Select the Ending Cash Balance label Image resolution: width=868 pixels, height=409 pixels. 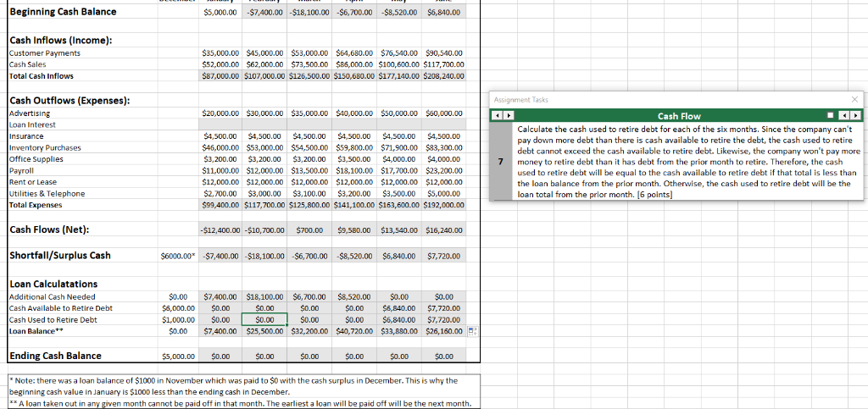pos(56,356)
